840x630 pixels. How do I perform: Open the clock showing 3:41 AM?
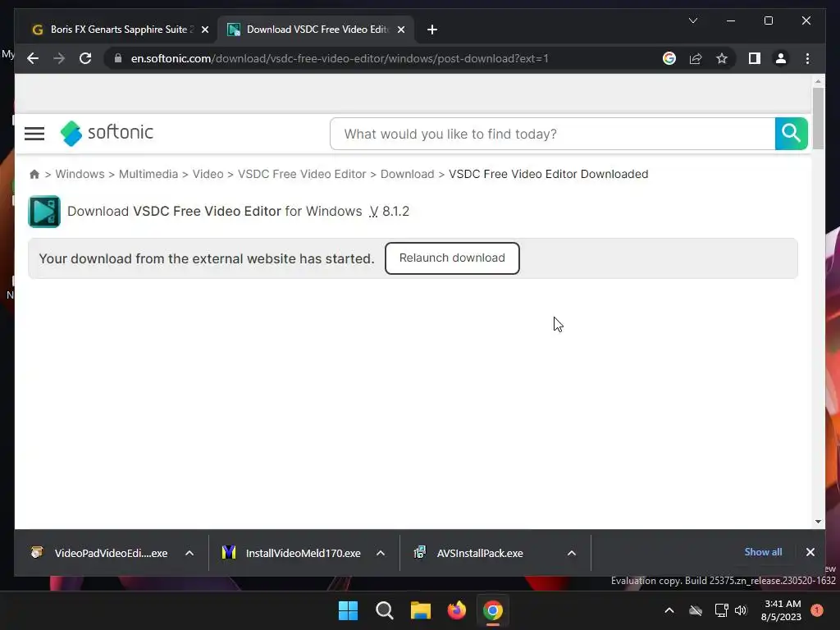782,610
